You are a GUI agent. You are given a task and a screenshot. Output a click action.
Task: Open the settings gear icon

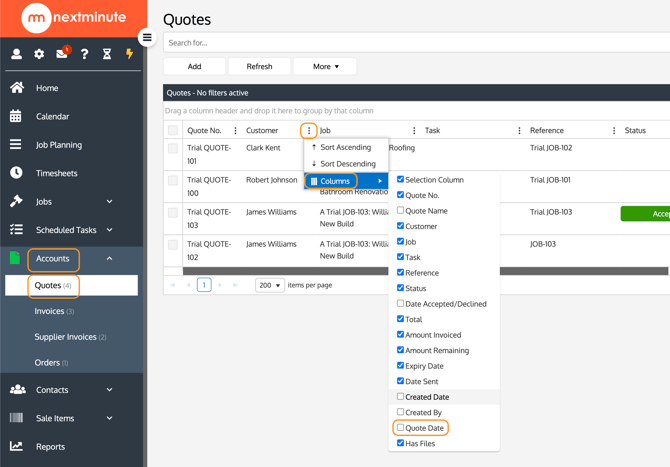click(39, 54)
